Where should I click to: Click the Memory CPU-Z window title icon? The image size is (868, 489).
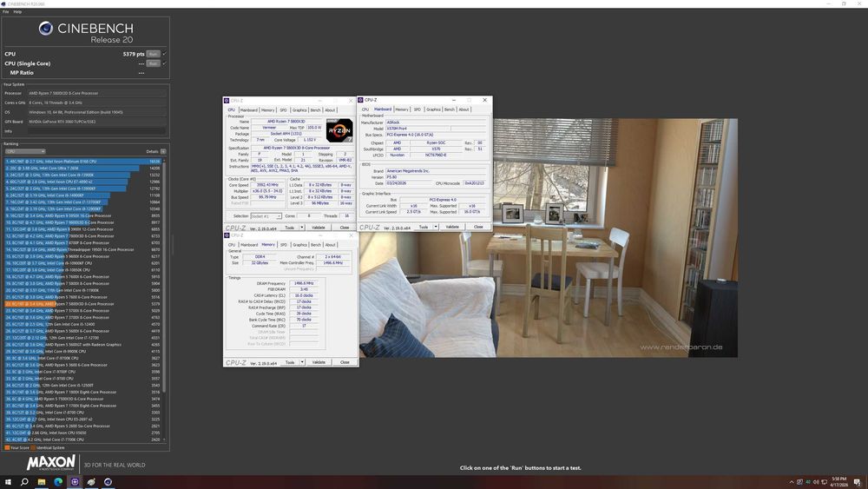coord(227,235)
